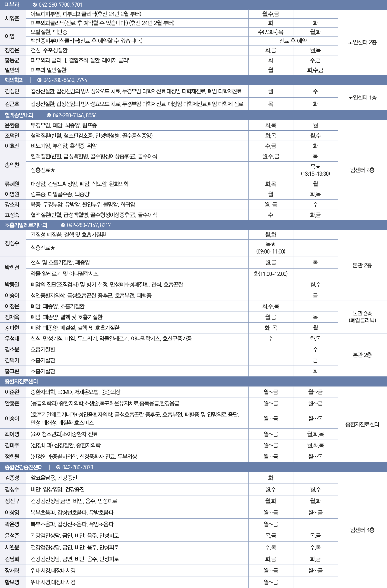The image size is (387, 588).
Task: Click phone number 042-280-7147, 8217
Action: click(89, 225)
